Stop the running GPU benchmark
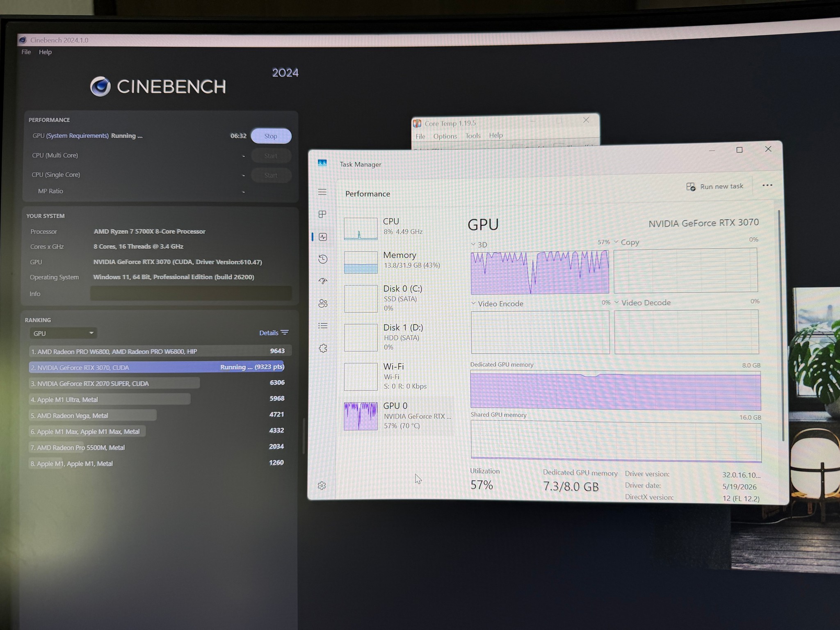Viewport: 840px width, 630px height. 271,136
